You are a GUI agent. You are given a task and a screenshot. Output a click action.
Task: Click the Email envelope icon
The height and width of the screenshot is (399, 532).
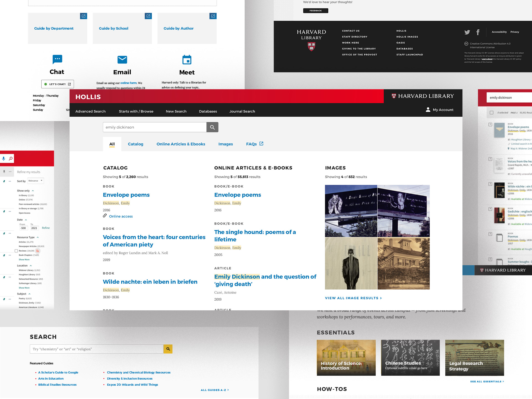pyautogui.click(x=122, y=60)
